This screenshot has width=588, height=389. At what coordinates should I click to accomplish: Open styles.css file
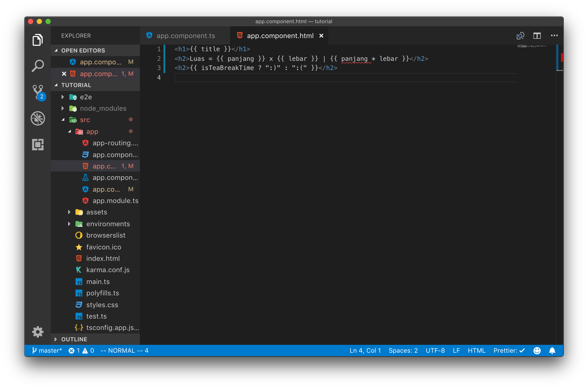click(95, 305)
